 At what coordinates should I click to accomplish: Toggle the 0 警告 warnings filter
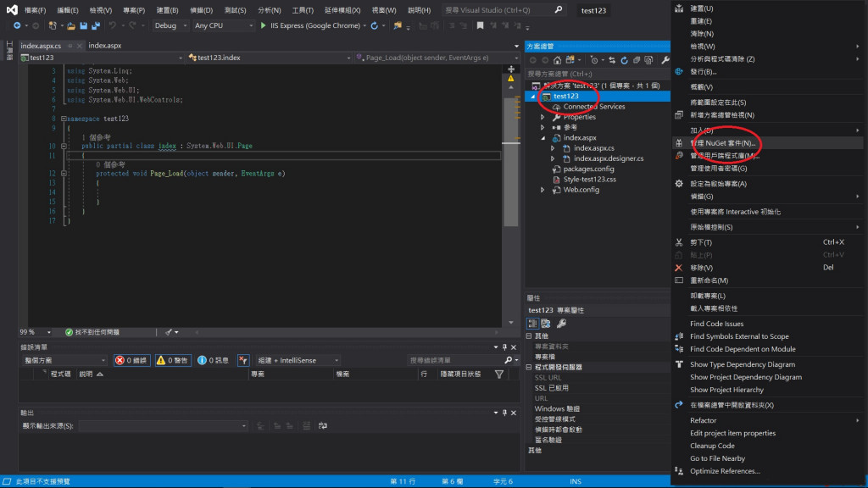173,360
